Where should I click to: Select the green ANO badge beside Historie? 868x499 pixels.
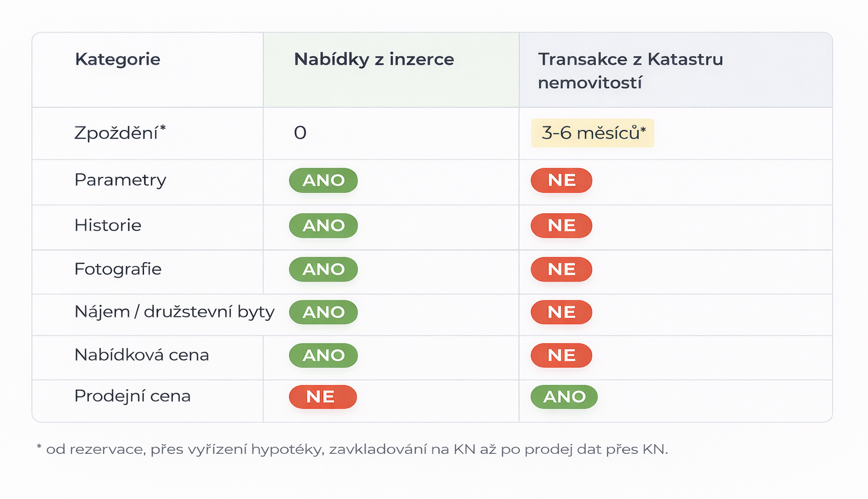tap(323, 226)
